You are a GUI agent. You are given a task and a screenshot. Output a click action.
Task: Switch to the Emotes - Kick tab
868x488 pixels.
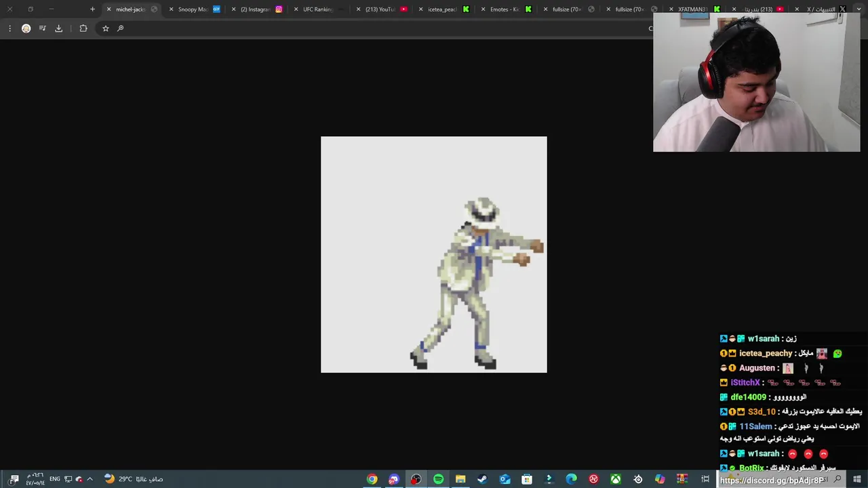click(505, 9)
